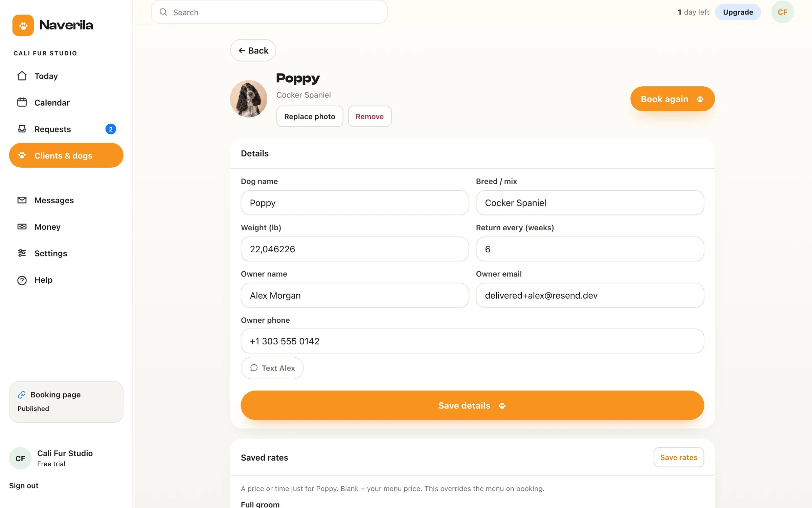Click the Book again button
The image size is (812, 508).
point(672,99)
